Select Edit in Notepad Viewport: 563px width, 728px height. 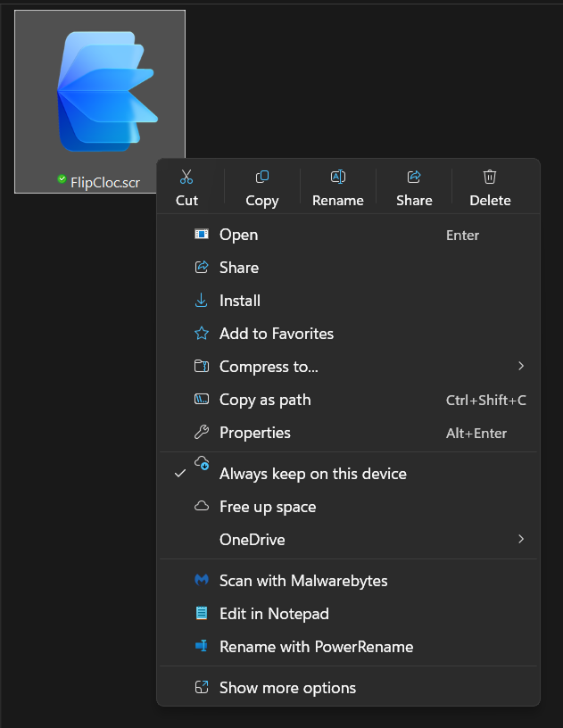pos(348,614)
